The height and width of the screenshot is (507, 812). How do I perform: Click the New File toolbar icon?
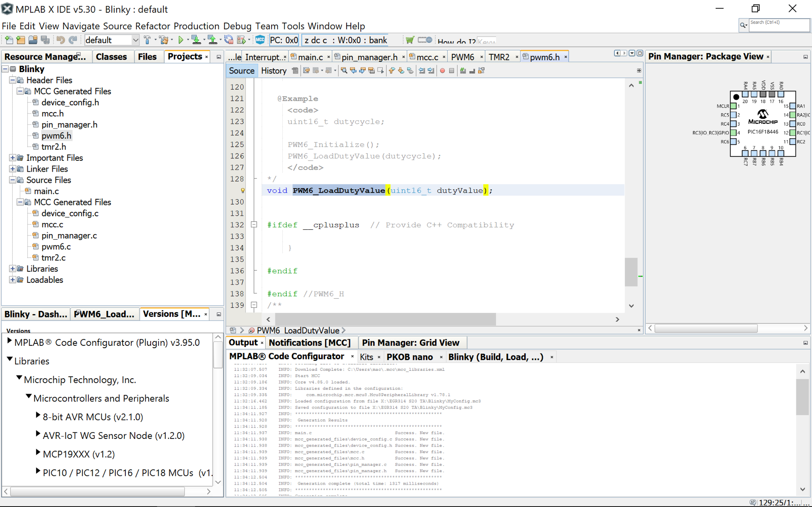[9, 40]
